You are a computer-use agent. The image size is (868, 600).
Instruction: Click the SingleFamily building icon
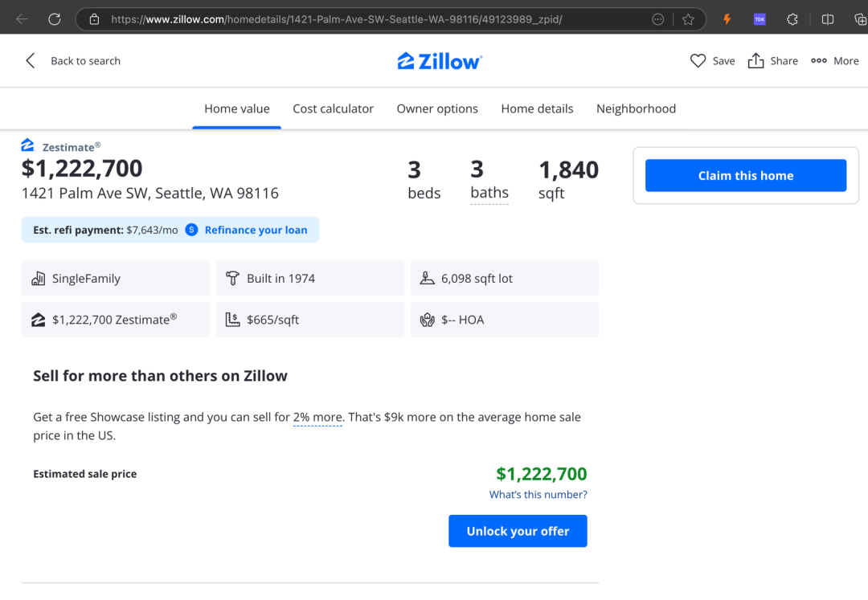pyautogui.click(x=39, y=278)
